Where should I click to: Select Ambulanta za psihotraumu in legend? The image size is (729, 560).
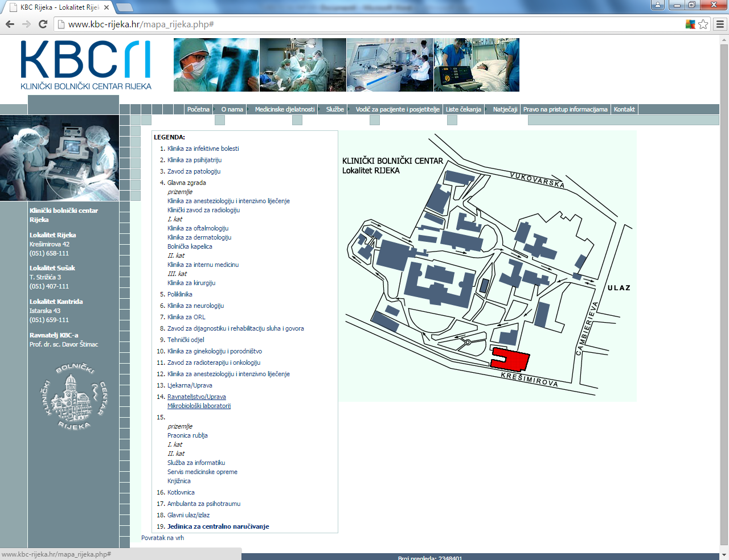click(x=204, y=504)
